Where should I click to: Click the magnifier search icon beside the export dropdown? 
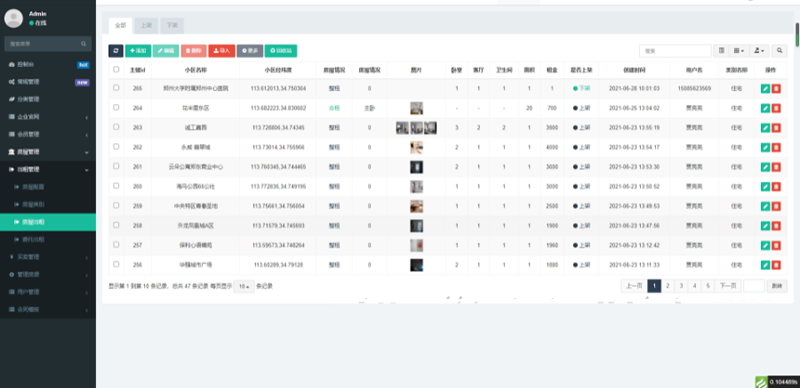point(779,51)
